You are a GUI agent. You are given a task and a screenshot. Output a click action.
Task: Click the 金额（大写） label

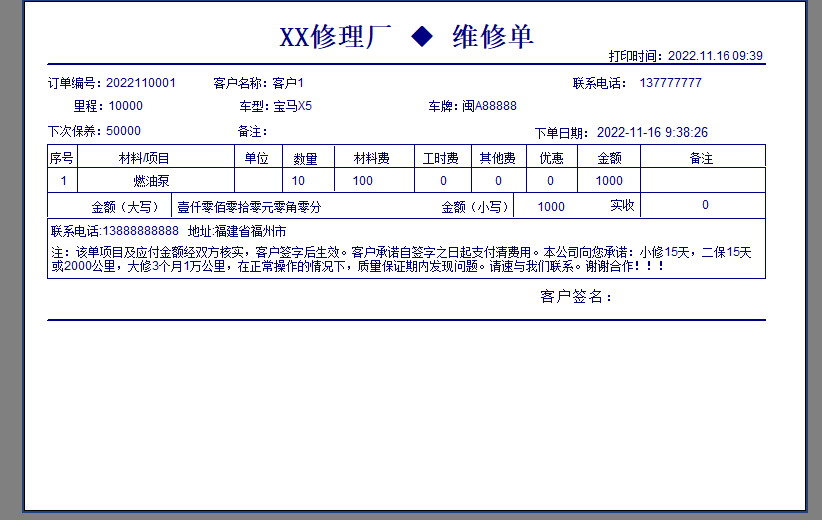tap(125, 207)
